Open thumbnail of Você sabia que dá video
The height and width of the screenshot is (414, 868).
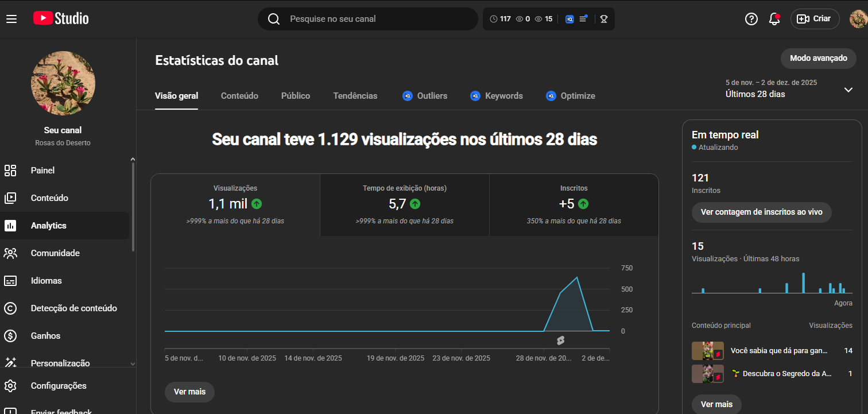[x=708, y=351]
